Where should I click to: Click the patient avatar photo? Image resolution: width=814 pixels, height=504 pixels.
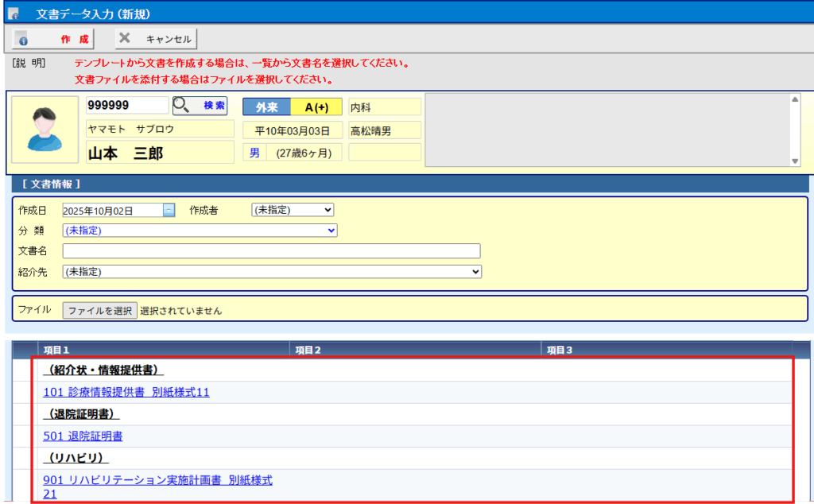(x=44, y=130)
